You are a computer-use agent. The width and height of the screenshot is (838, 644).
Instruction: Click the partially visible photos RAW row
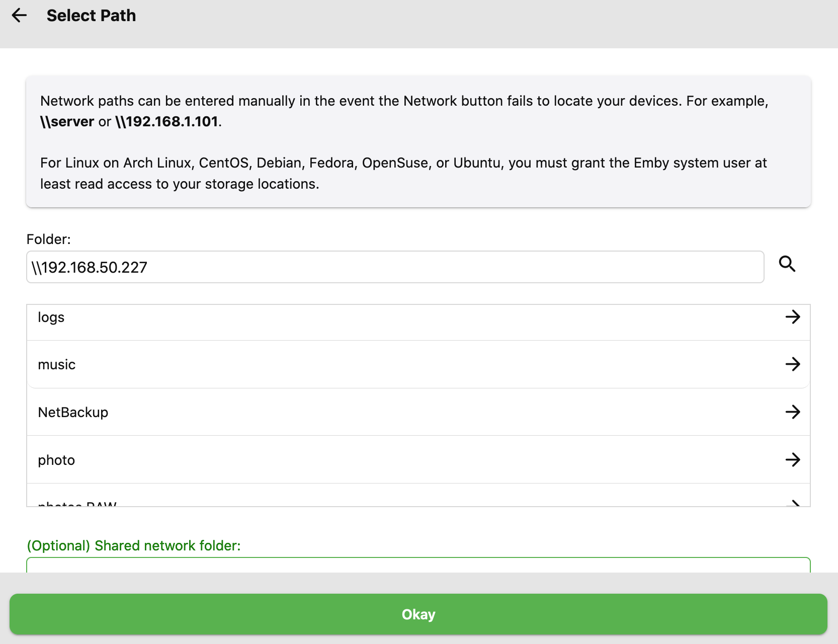click(77, 503)
